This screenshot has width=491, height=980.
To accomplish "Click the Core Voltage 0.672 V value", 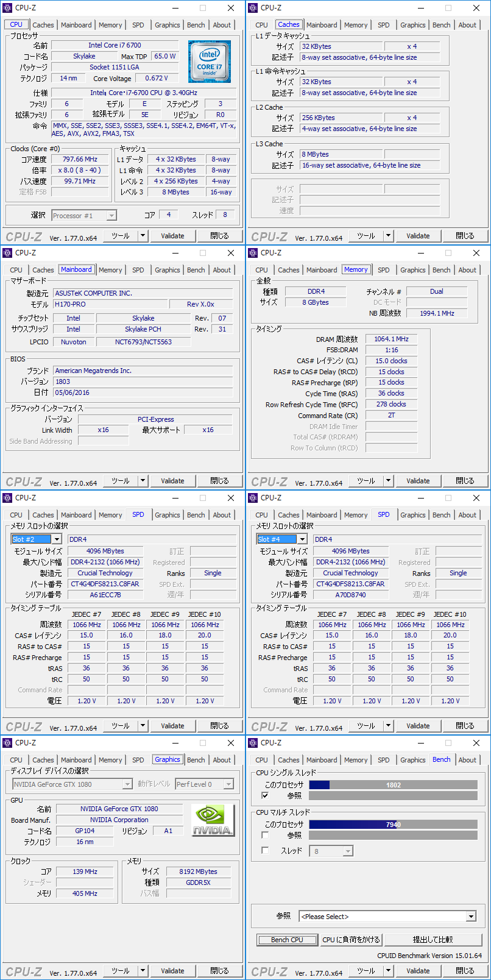I will point(157,78).
